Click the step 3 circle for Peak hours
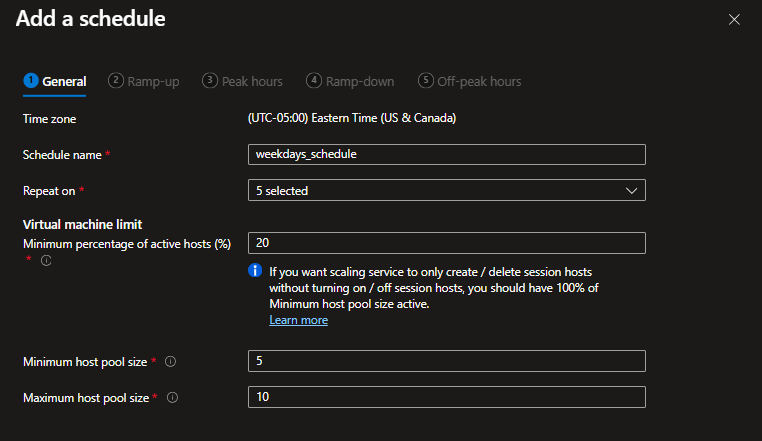The width and height of the screenshot is (762, 441). click(x=209, y=81)
